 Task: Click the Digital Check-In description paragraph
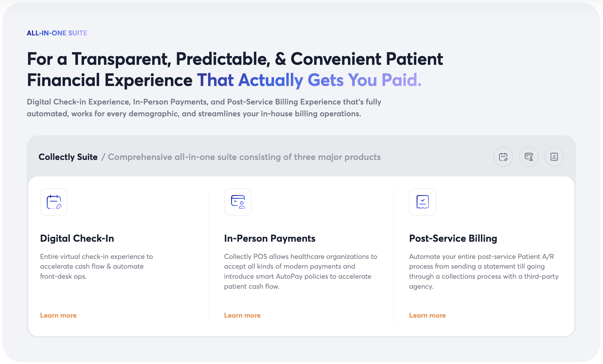click(96, 266)
